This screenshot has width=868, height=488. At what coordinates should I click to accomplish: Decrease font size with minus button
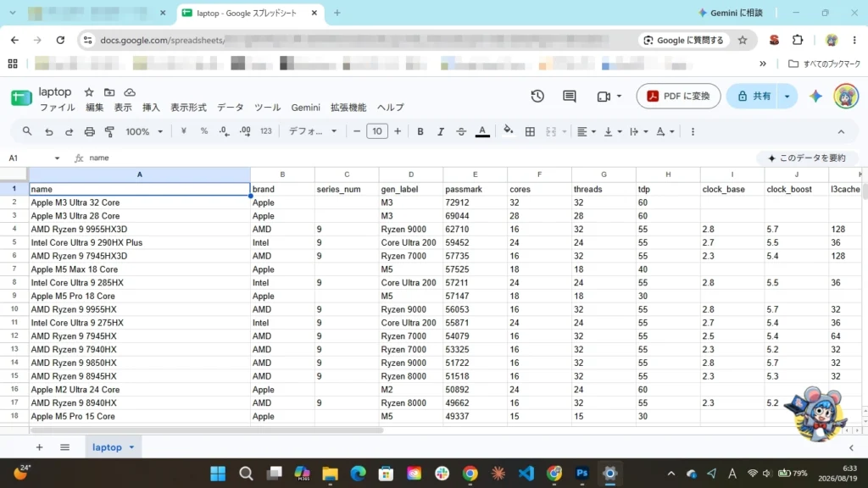pyautogui.click(x=357, y=131)
